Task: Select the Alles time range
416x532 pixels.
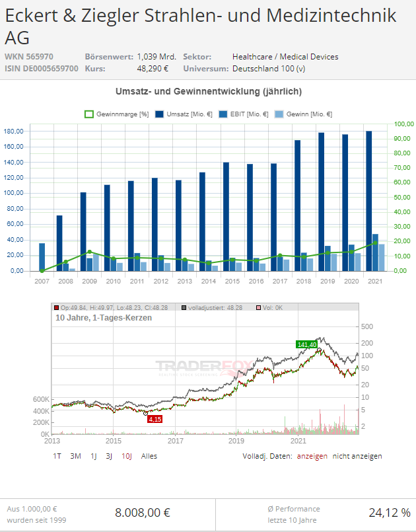Action: point(149,456)
